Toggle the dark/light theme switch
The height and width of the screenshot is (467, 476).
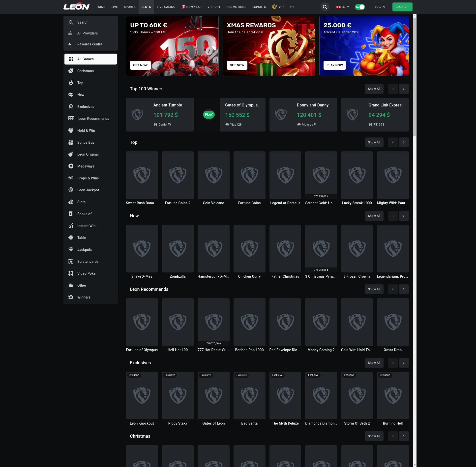[360, 7]
